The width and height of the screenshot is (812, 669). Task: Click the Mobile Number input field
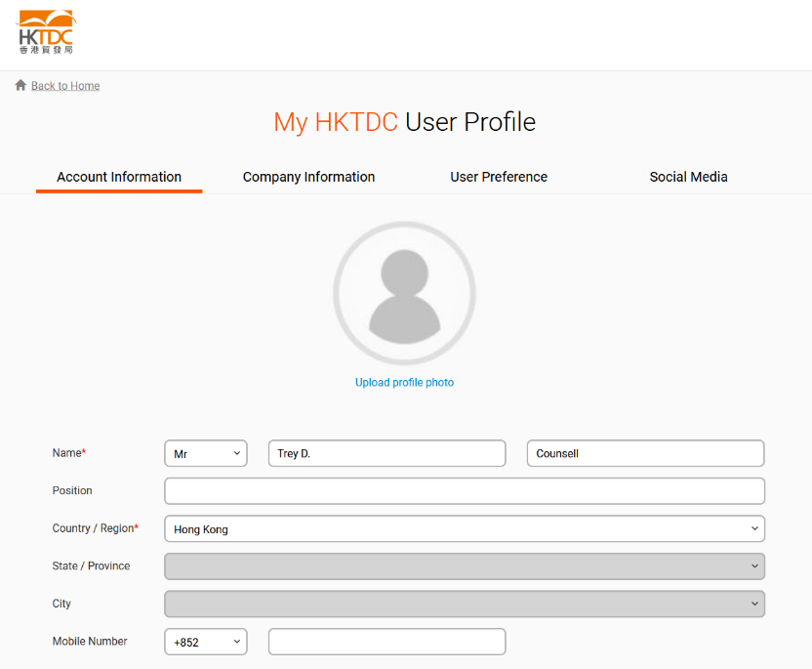coord(386,642)
